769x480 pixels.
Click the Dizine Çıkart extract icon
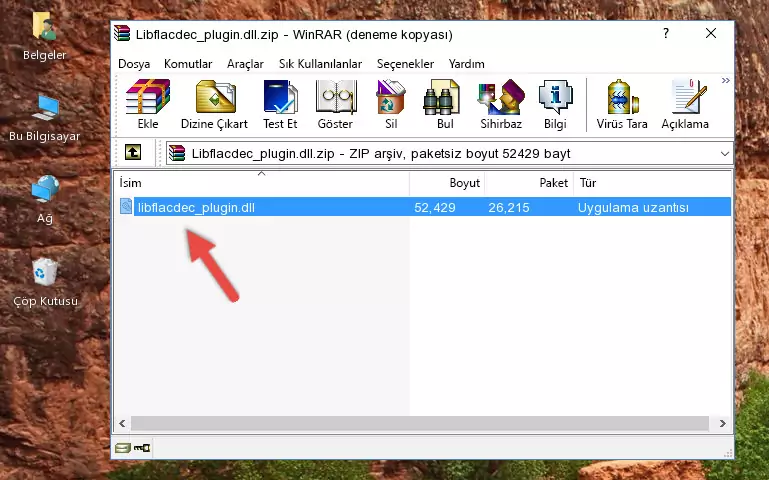click(x=214, y=104)
